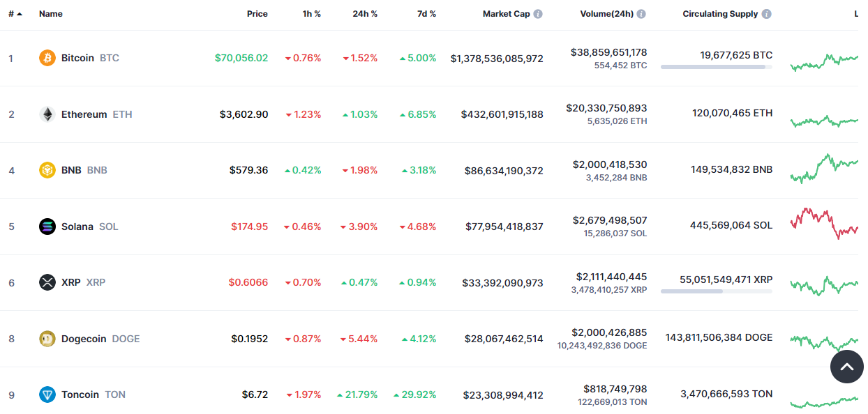This screenshot has height=414, width=868.
Task: Click Dogecoin volume $2,000,426,885
Action: tap(609, 332)
